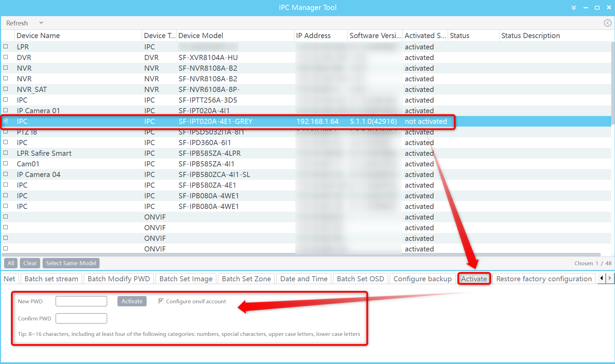615x364 pixels.
Task: Close the IPC Manager Tool window
Action: [x=609, y=8]
